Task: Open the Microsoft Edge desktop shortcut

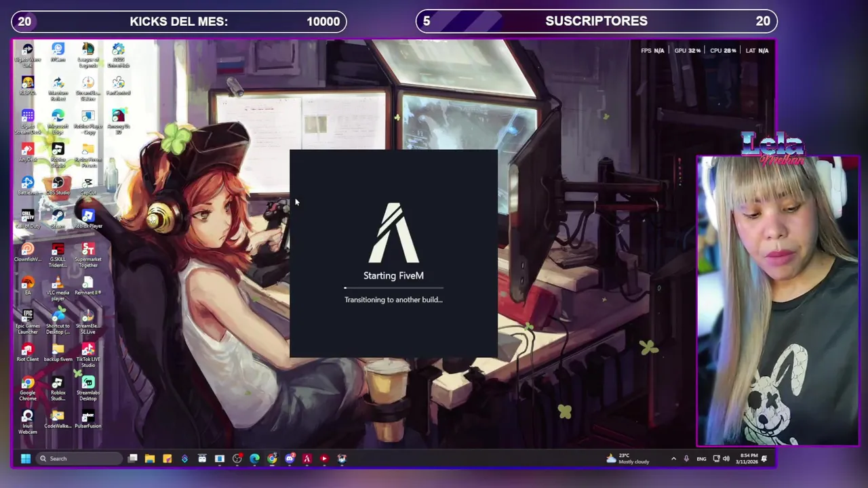Action: click(58, 121)
